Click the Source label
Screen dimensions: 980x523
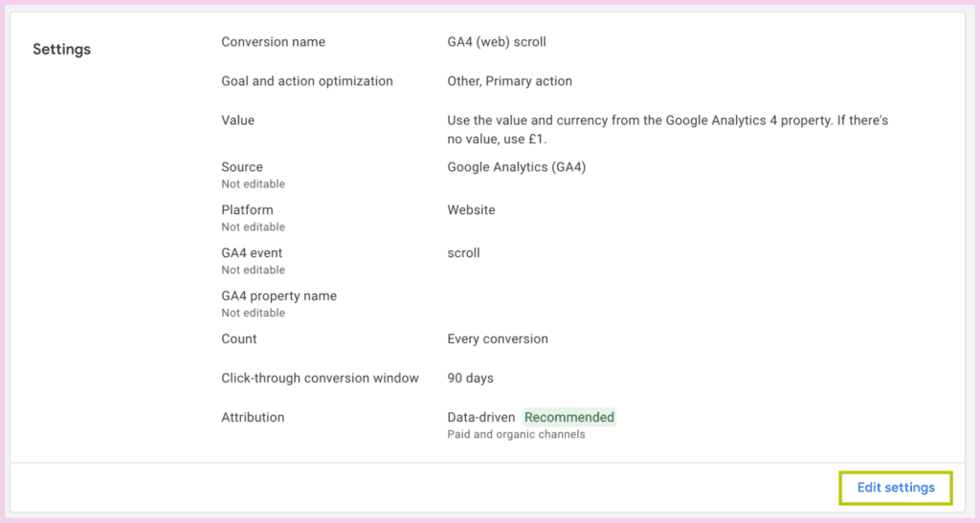coord(242,167)
